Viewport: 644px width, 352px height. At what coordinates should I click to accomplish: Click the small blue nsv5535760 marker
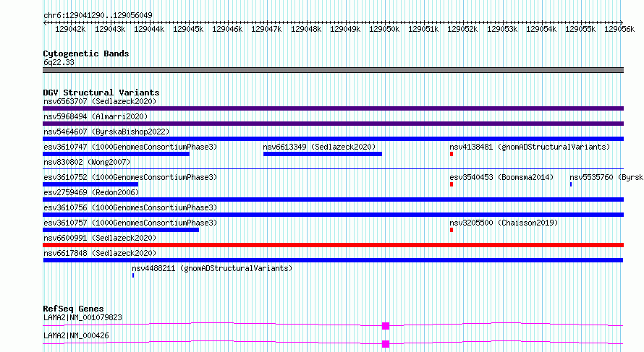(571, 184)
